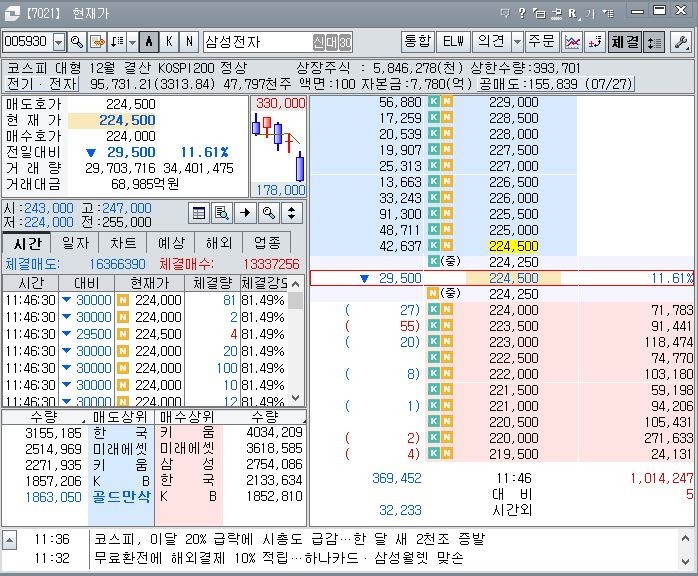Screen dimensions: 698x576
Task: Click the magnifier icon above 업종 tab
Action: pyautogui.click(x=268, y=213)
